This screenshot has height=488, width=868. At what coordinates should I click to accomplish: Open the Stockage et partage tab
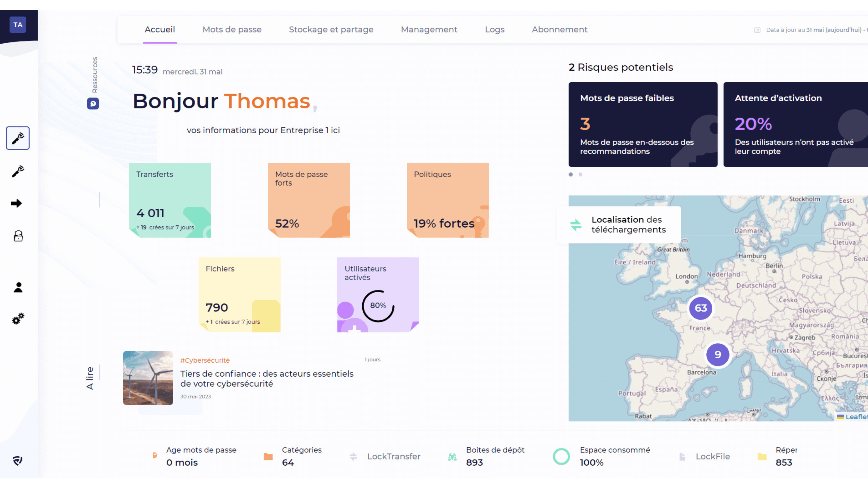331,30
